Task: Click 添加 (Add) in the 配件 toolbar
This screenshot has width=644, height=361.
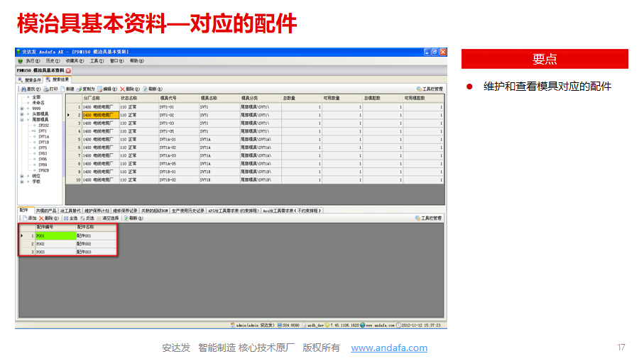Action: pos(28,218)
